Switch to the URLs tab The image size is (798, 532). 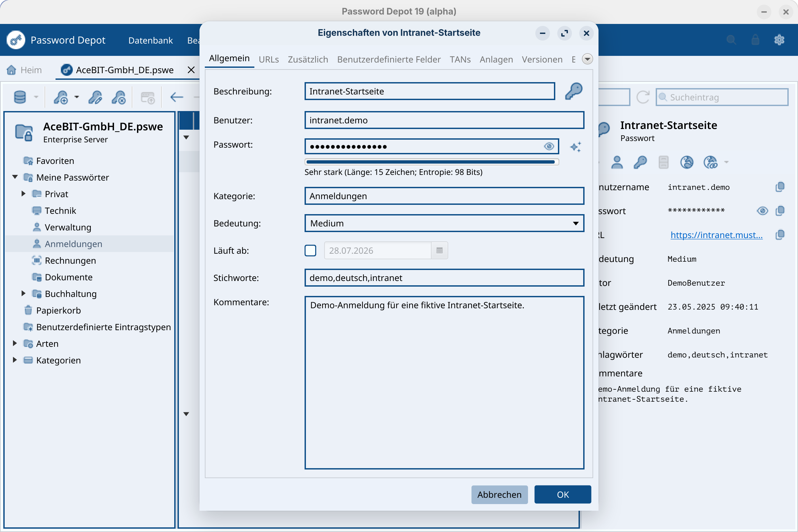[x=269, y=60]
